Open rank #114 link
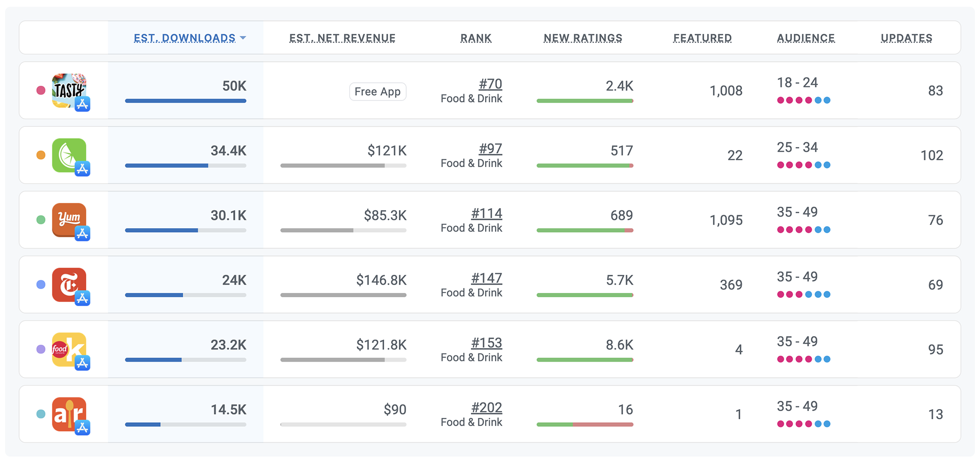980x462 pixels. (x=487, y=213)
